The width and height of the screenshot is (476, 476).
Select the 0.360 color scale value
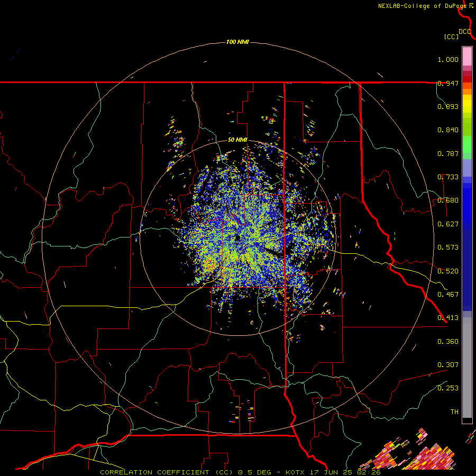tap(448, 342)
